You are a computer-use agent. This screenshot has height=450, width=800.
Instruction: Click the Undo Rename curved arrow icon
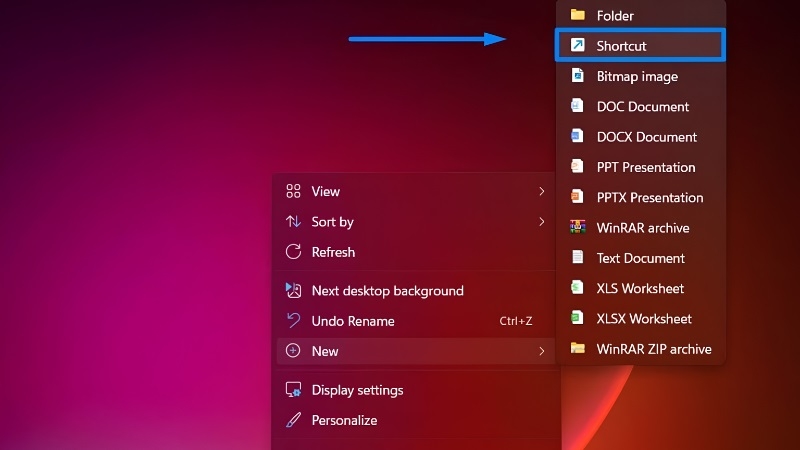pos(293,320)
